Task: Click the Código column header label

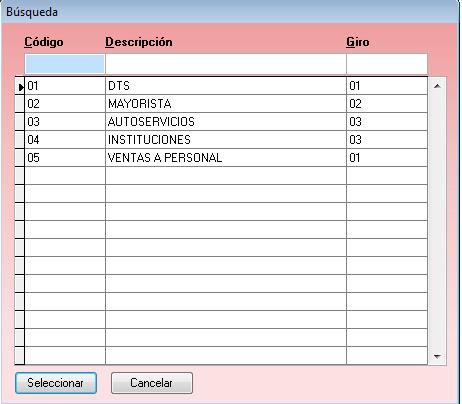Action: point(44,42)
